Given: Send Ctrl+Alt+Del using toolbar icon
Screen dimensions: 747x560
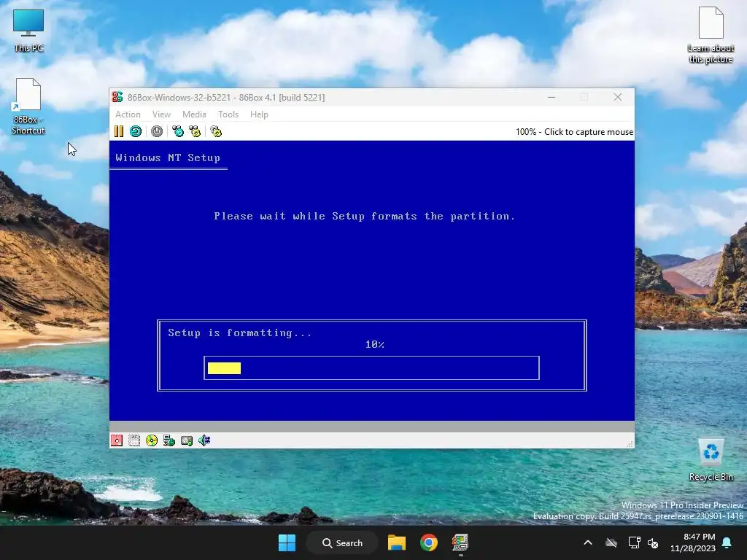Looking at the screenshot, I should click(x=178, y=131).
